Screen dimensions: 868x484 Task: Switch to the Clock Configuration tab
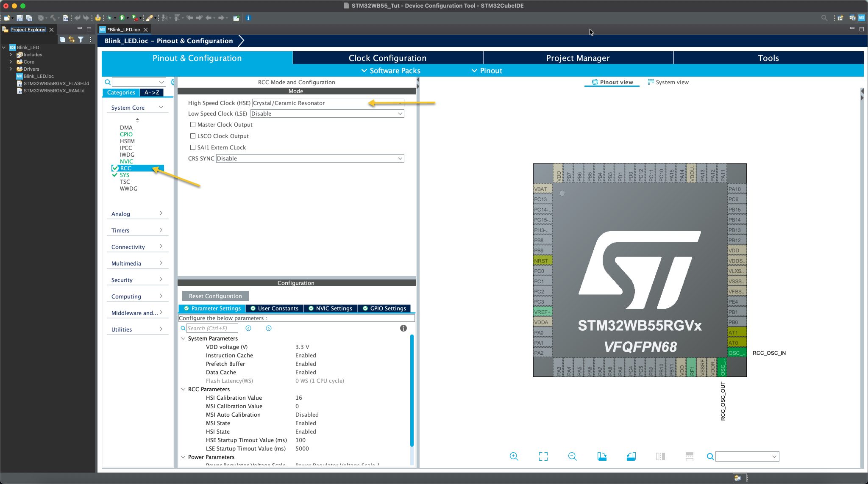pyautogui.click(x=387, y=58)
